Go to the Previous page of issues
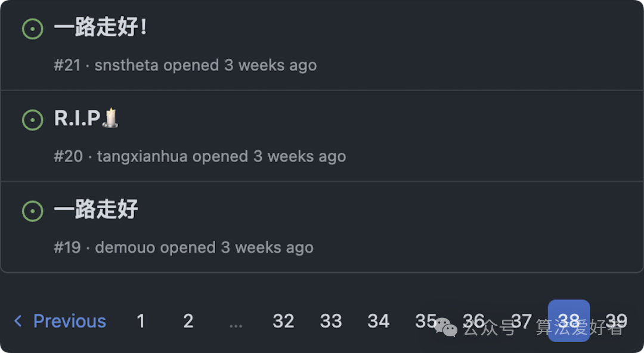Viewport: 644px width, 353px height. point(69,321)
